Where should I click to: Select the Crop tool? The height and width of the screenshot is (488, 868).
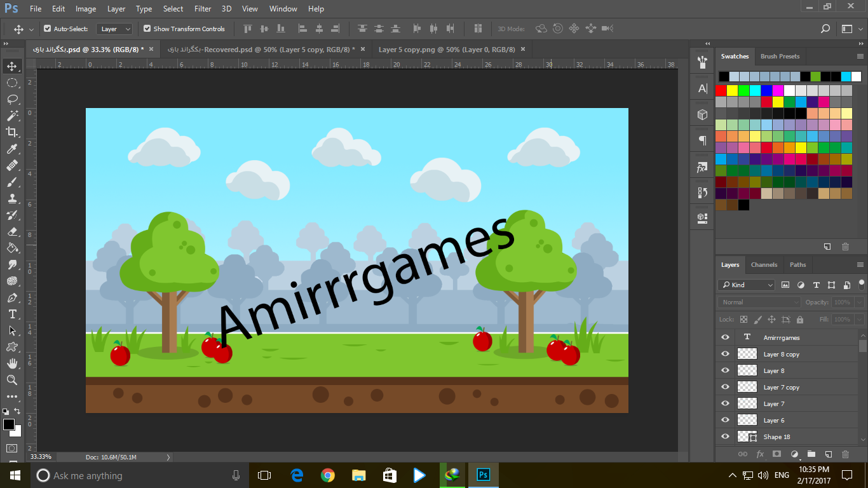click(12, 132)
